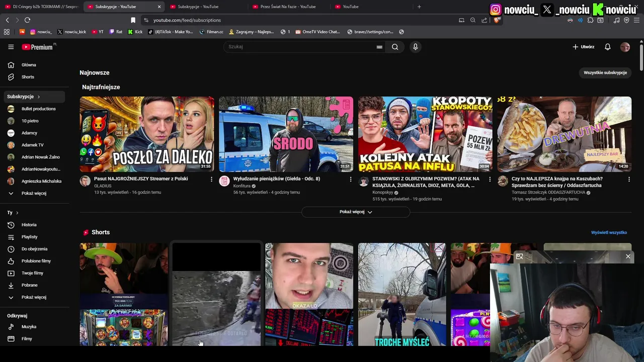Open the Ty section chevron
This screenshot has height=362, width=644.
pos(17,213)
